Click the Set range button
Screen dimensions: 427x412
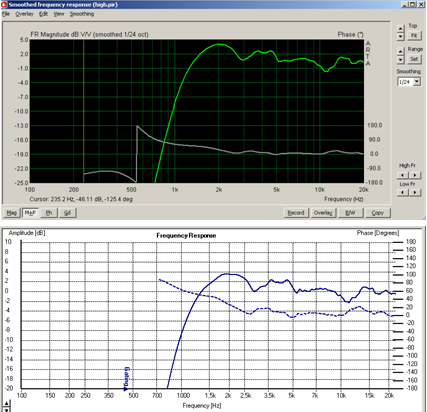point(414,59)
